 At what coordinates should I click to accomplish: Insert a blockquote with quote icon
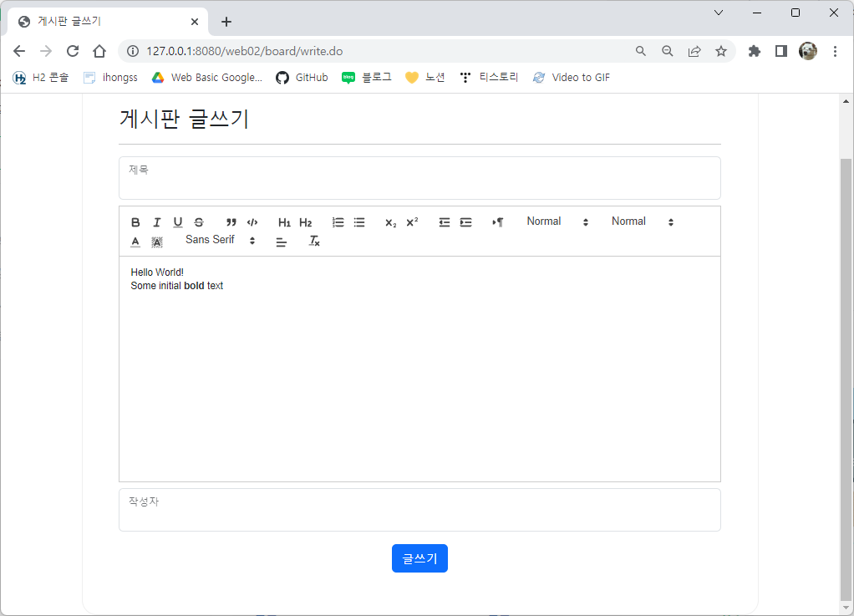(x=231, y=222)
